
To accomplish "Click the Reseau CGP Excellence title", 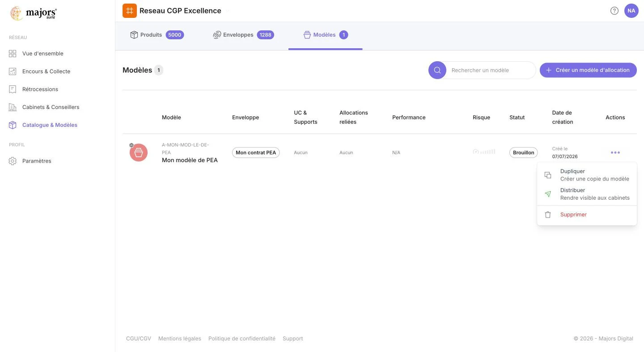I will 180,11.
